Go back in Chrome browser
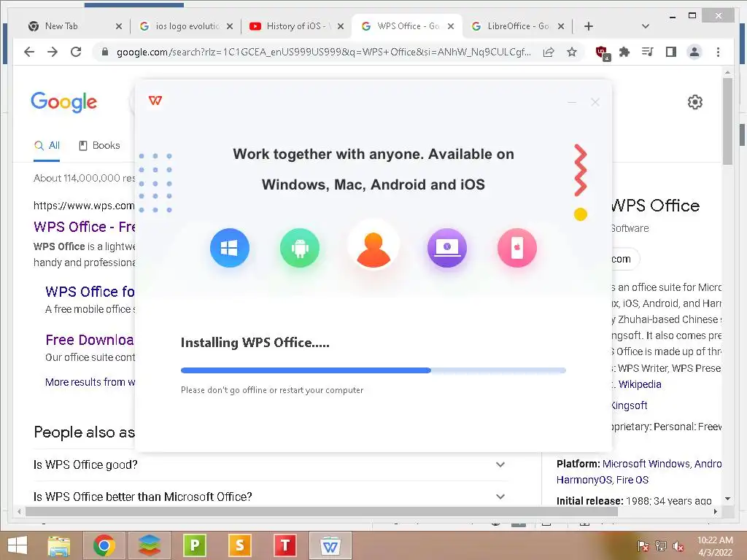This screenshot has height=560, width=747. coord(29,52)
